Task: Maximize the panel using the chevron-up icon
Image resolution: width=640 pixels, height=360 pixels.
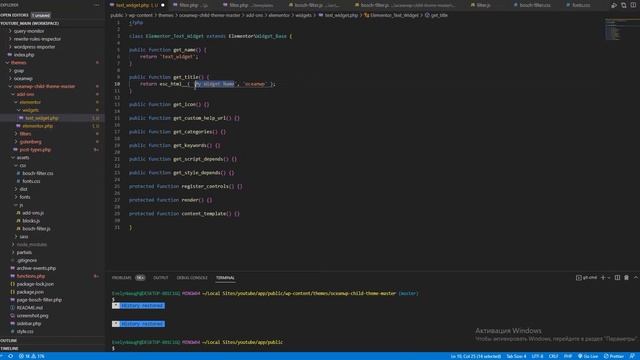Action: click(636, 278)
